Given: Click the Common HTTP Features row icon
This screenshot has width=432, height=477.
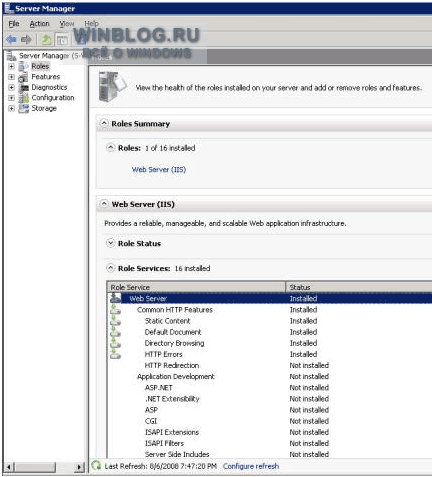Looking at the screenshot, I should tap(115, 309).
